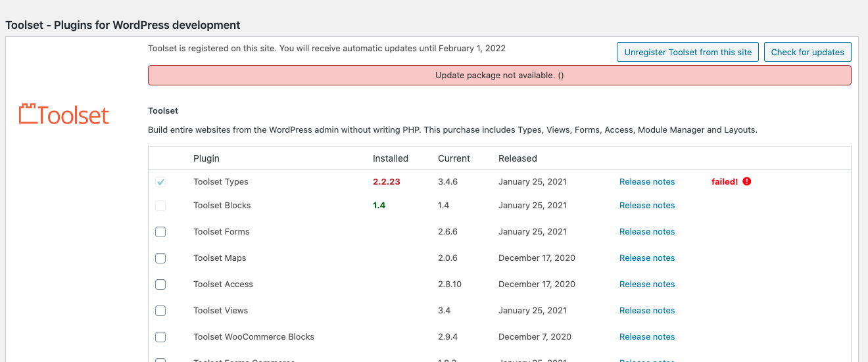Viewport: 868px width, 362px height.
Task: Click current version 3.4.6
Action: [448, 181]
